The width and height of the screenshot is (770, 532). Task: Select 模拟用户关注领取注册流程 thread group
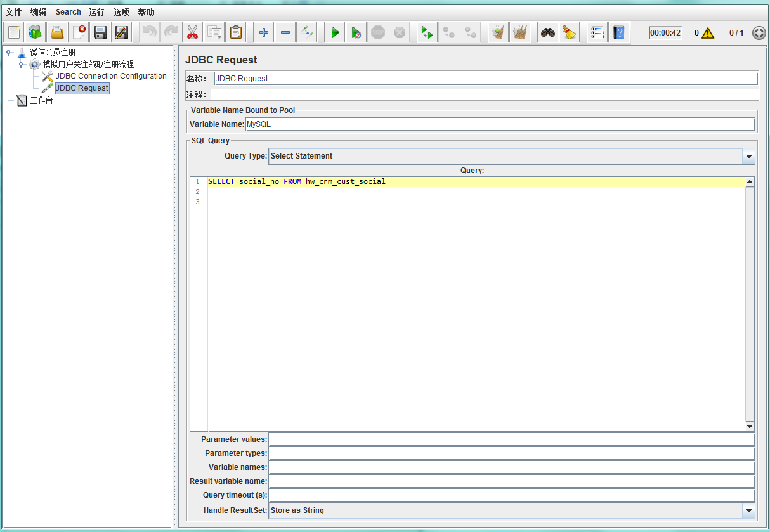coord(88,64)
